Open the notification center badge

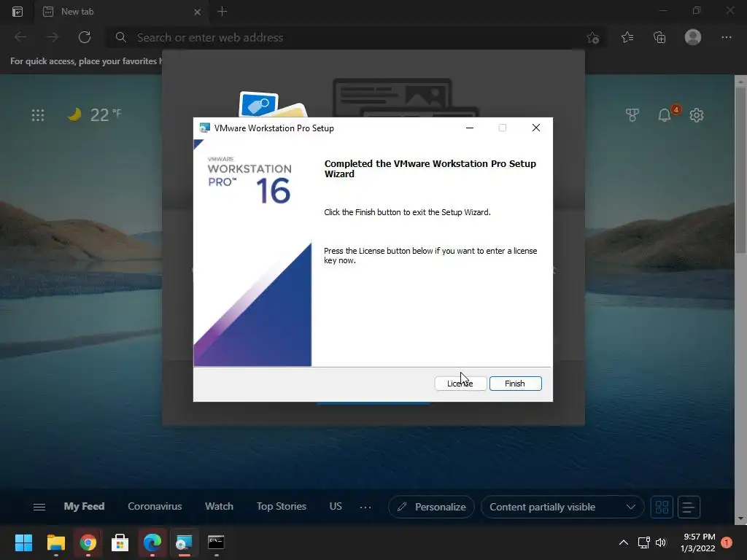click(x=727, y=542)
